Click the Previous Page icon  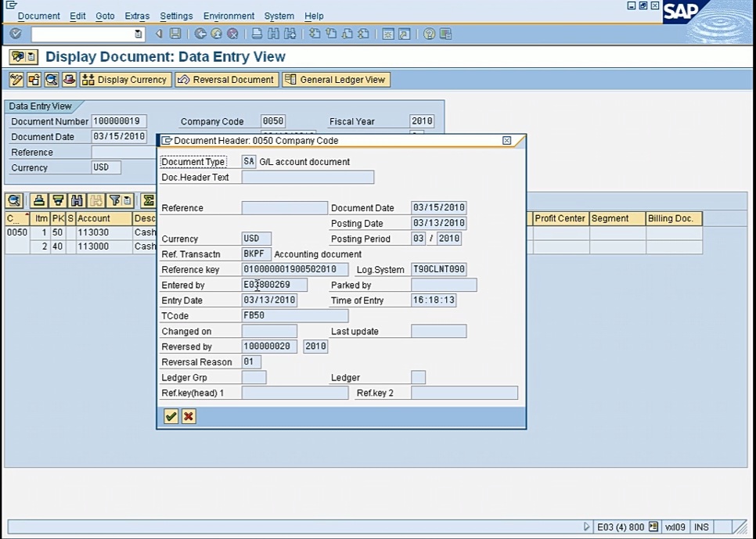pyautogui.click(x=331, y=34)
